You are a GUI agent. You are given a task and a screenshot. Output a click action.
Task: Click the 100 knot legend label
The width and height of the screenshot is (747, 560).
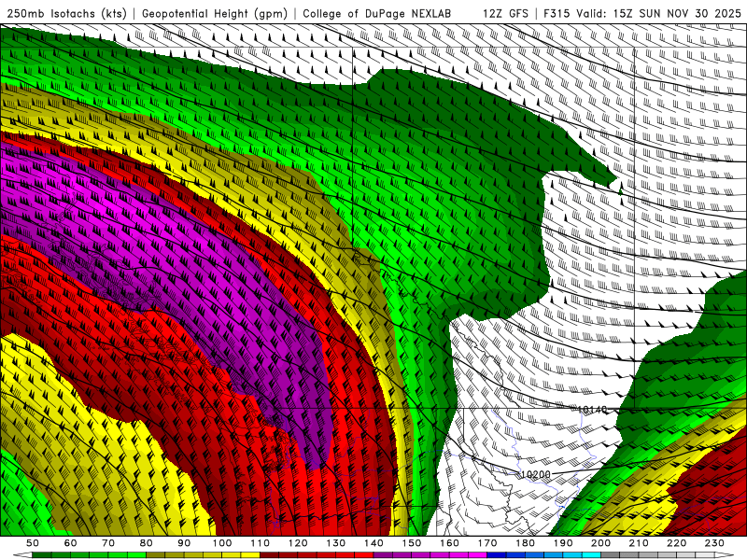222,543
